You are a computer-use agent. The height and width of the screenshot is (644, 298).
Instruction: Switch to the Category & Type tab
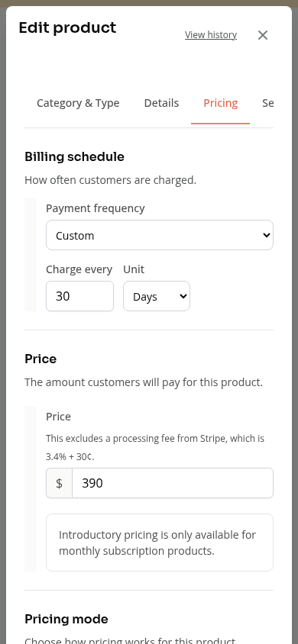(x=78, y=103)
